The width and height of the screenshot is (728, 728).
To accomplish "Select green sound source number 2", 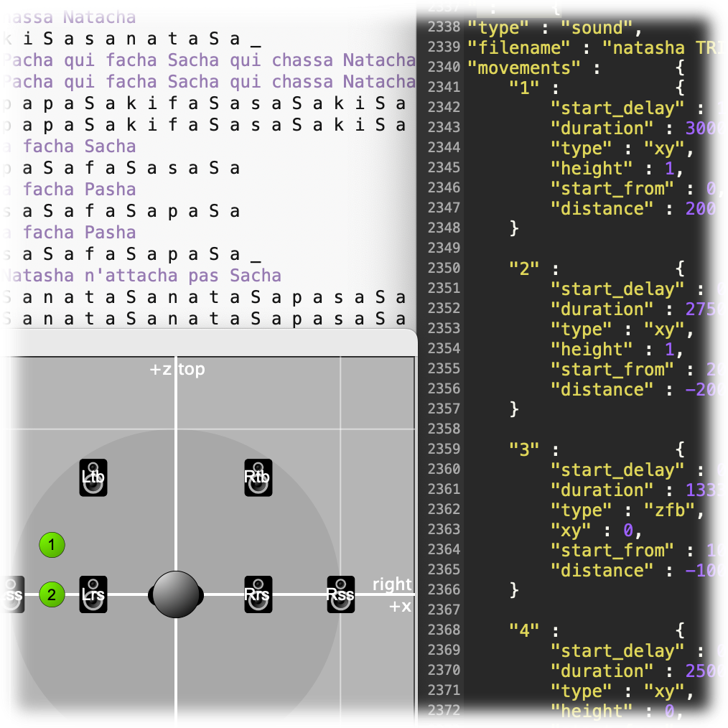I will click(x=51, y=594).
